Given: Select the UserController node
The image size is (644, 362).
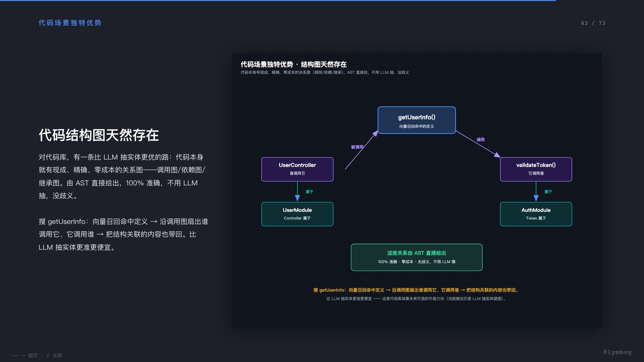Looking at the screenshot, I should 297,169.
